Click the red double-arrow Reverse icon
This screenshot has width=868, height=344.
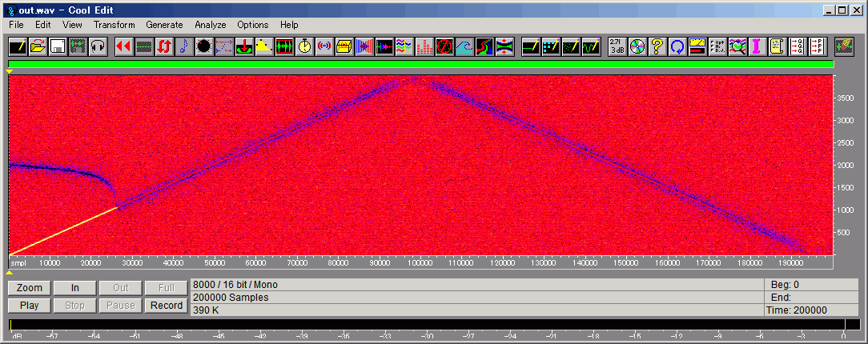(123, 46)
